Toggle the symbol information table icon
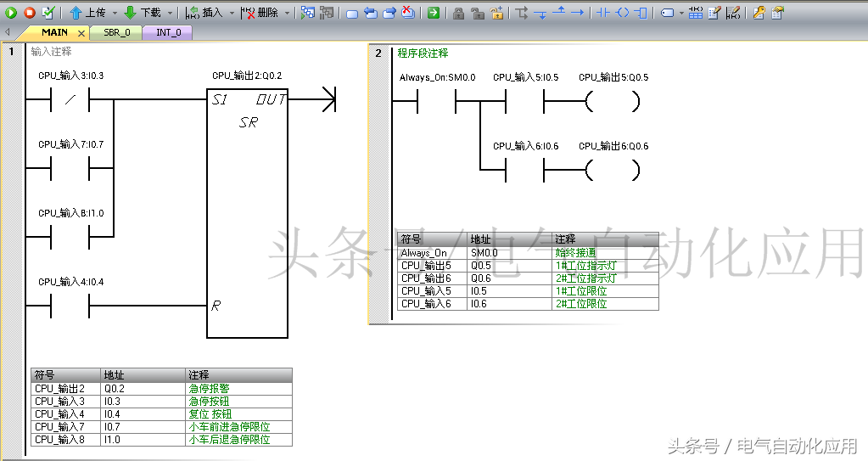The width and height of the screenshot is (868, 461). click(696, 12)
